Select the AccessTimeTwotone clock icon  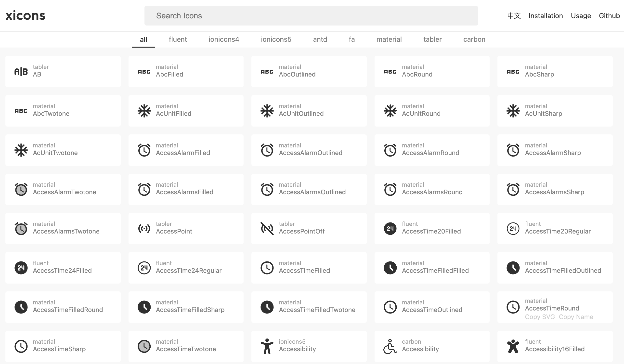tap(144, 346)
